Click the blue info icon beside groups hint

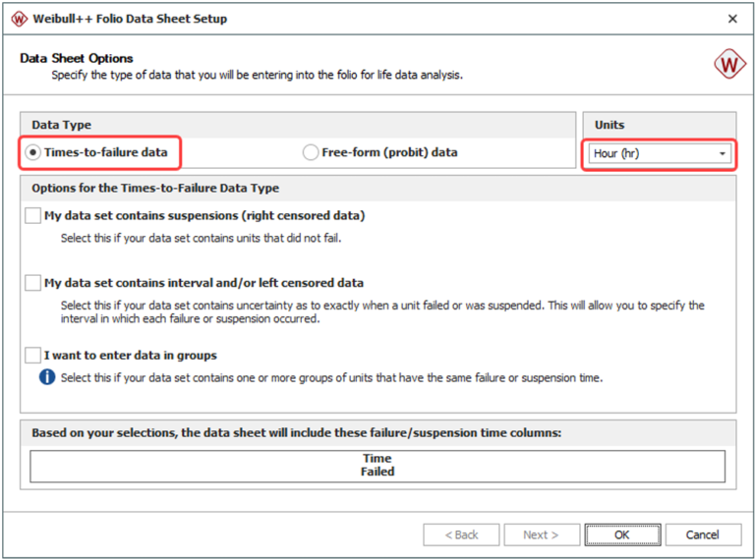47,377
